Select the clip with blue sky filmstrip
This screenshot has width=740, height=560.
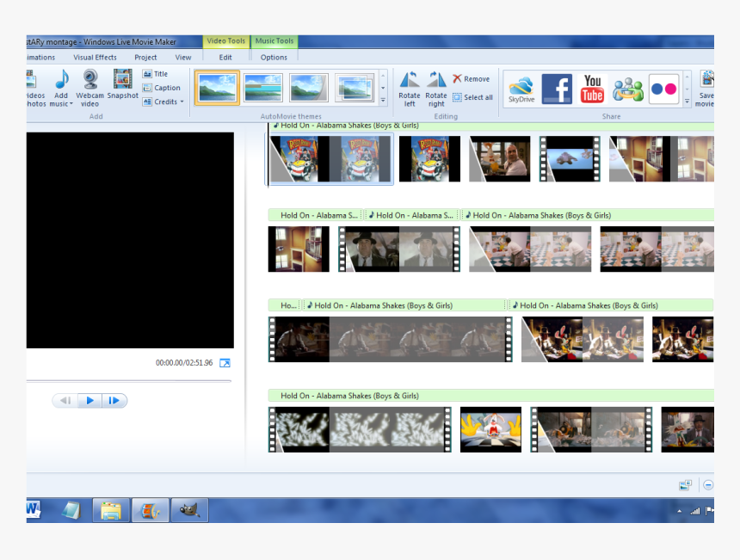[570, 159]
